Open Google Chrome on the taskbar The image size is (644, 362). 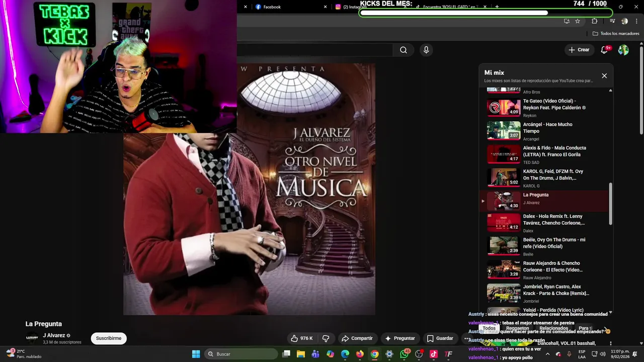[x=375, y=354]
